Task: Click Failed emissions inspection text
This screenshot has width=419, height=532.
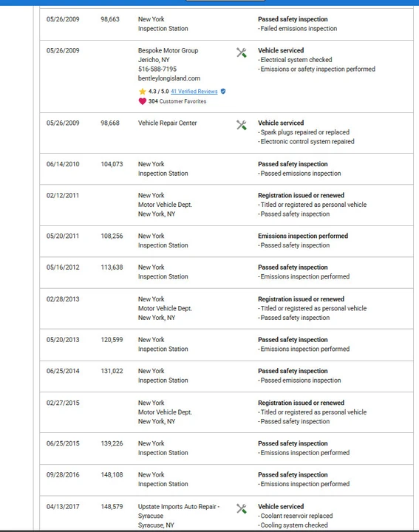Action: click(x=299, y=29)
